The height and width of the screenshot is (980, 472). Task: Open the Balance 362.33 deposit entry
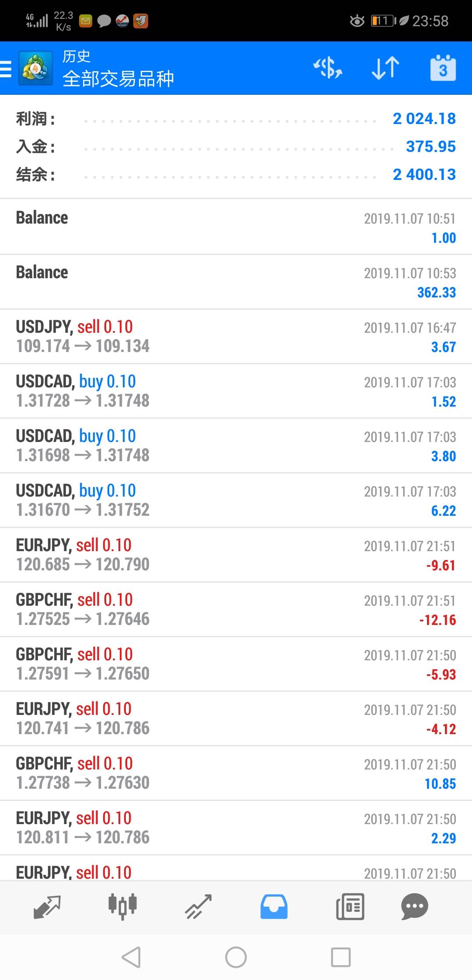tap(236, 282)
